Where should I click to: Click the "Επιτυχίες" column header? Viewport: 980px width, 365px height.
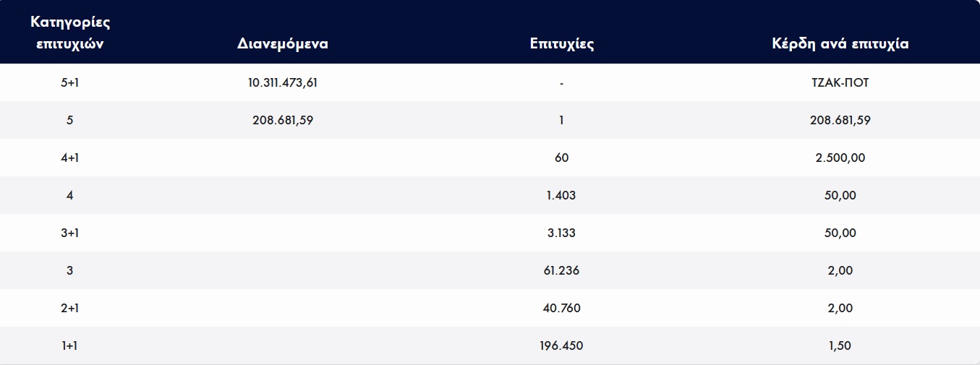point(561,44)
